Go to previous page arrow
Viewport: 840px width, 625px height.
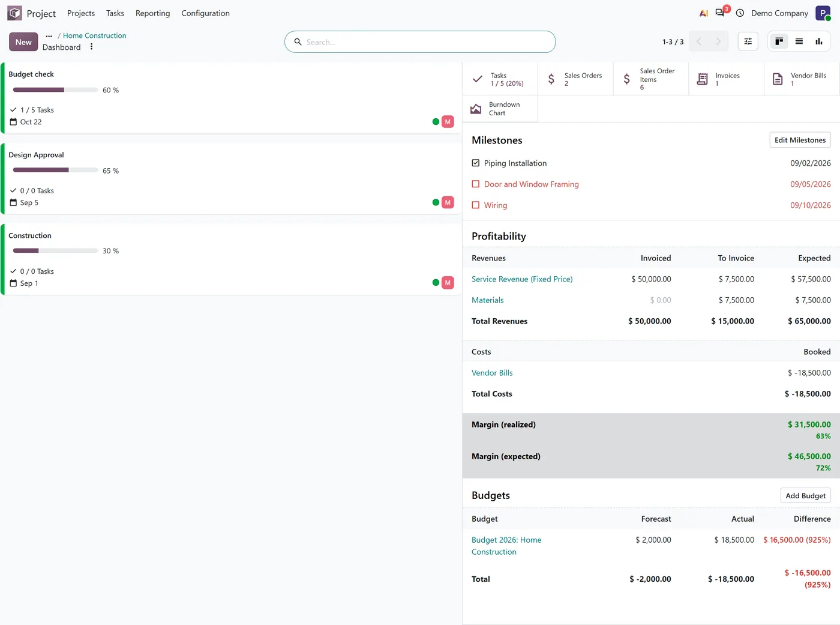click(x=698, y=41)
